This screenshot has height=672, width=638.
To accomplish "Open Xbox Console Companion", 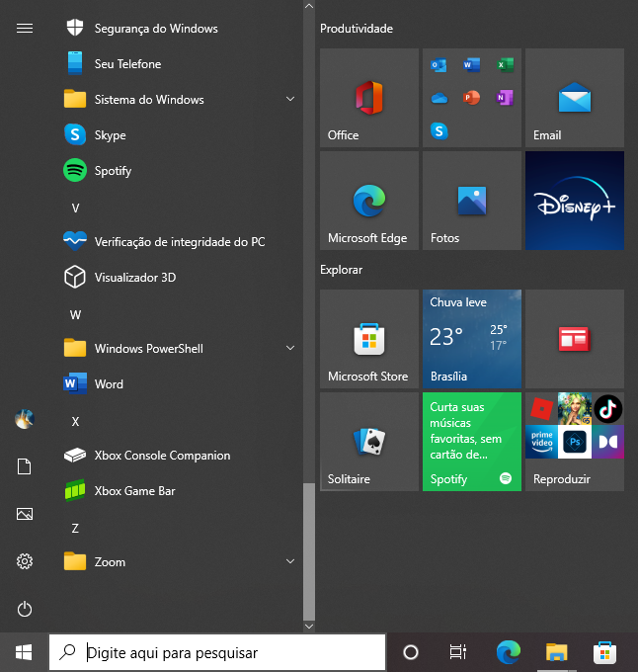I will click(x=180, y=456).
